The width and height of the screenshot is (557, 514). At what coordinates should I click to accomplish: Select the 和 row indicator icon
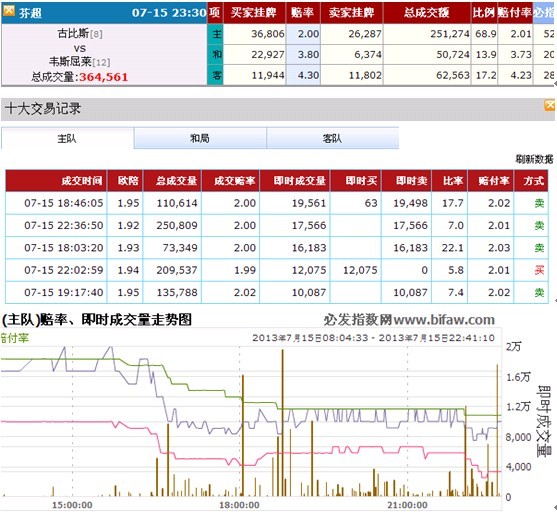tap(216, 54)
